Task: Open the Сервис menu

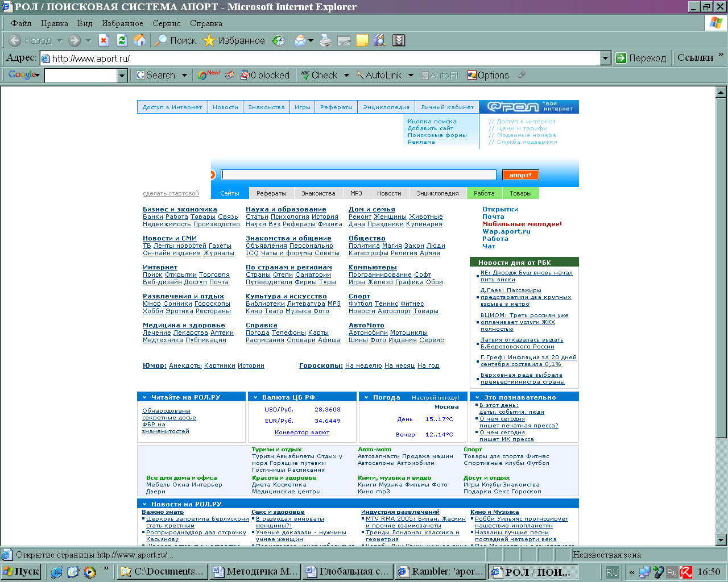Action: [167, 23]
